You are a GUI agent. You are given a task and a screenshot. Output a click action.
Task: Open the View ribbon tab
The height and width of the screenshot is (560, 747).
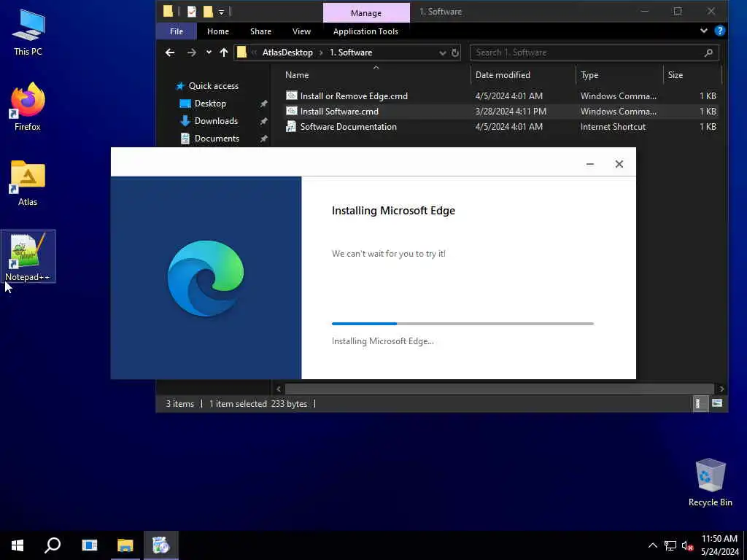(301, 31)
